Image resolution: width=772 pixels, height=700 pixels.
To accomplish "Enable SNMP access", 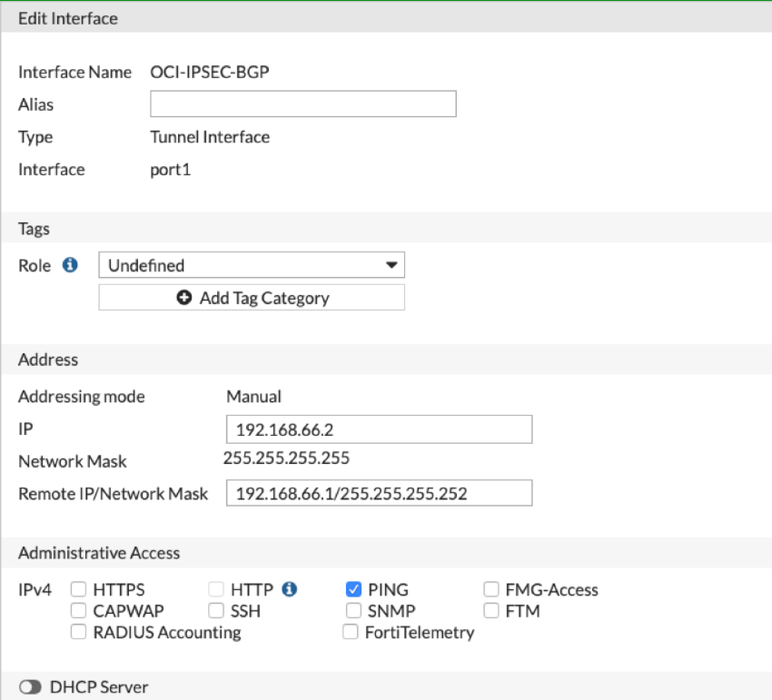I will tap(353, 611).
